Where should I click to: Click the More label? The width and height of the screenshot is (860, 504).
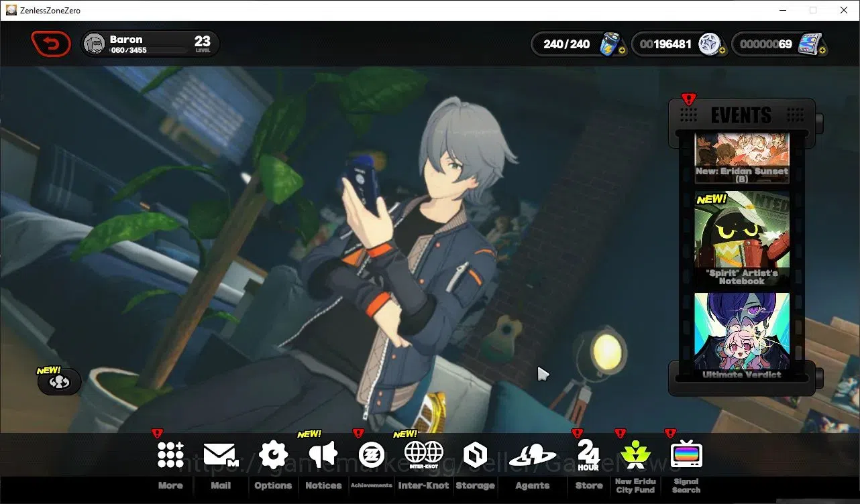(x=170, y=486)
